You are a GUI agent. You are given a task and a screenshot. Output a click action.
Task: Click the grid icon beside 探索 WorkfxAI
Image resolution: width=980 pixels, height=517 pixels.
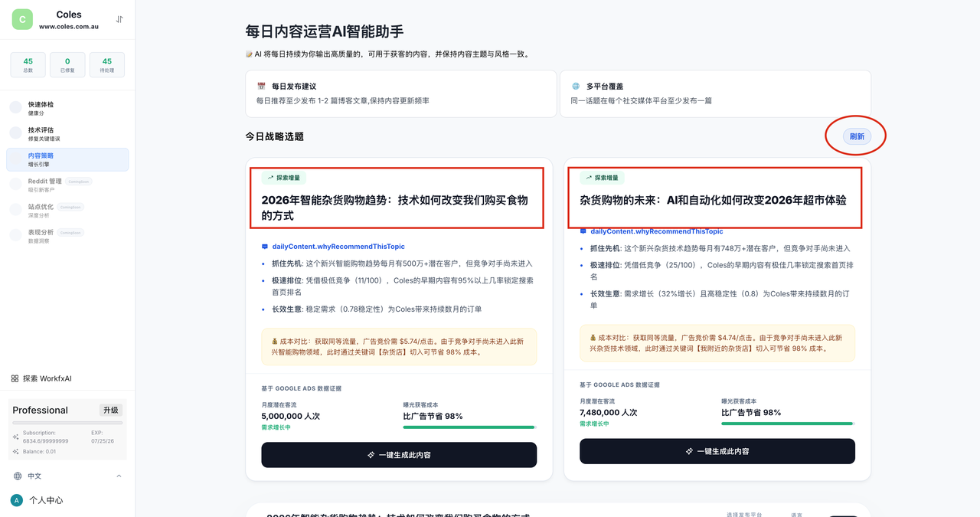click(15, 378)
